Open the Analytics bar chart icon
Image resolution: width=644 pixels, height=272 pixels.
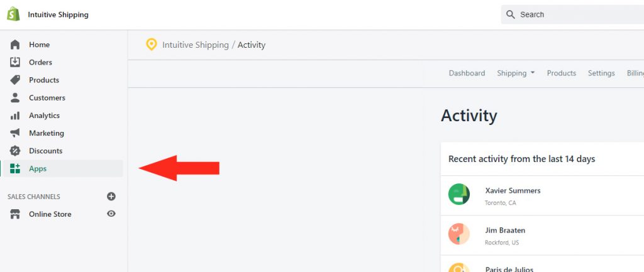[15, 116]
